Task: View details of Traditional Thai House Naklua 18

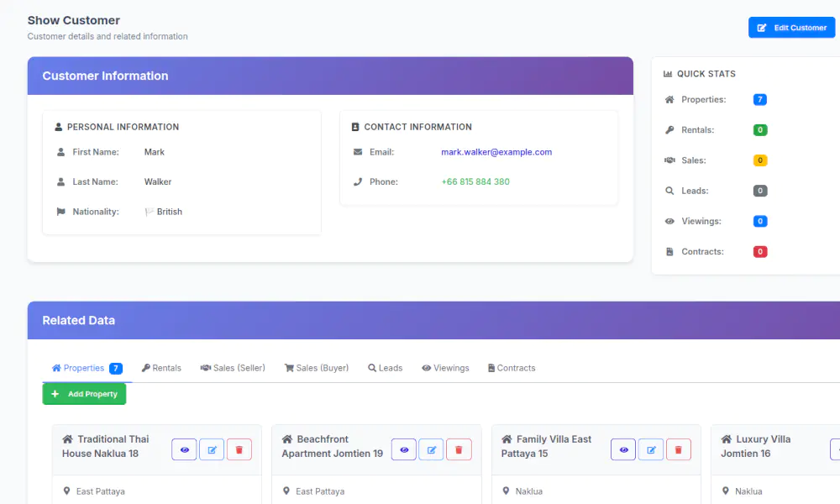Action: [184, 449]
